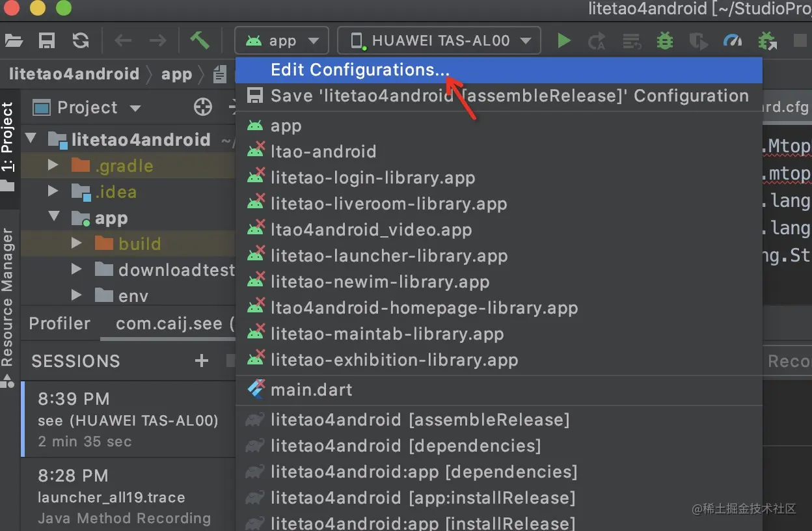812x531 pixels.
Task: Select litetao4android [assembleRelease] Gradle task
Action: pyautogui.click(x=498, y=420)
